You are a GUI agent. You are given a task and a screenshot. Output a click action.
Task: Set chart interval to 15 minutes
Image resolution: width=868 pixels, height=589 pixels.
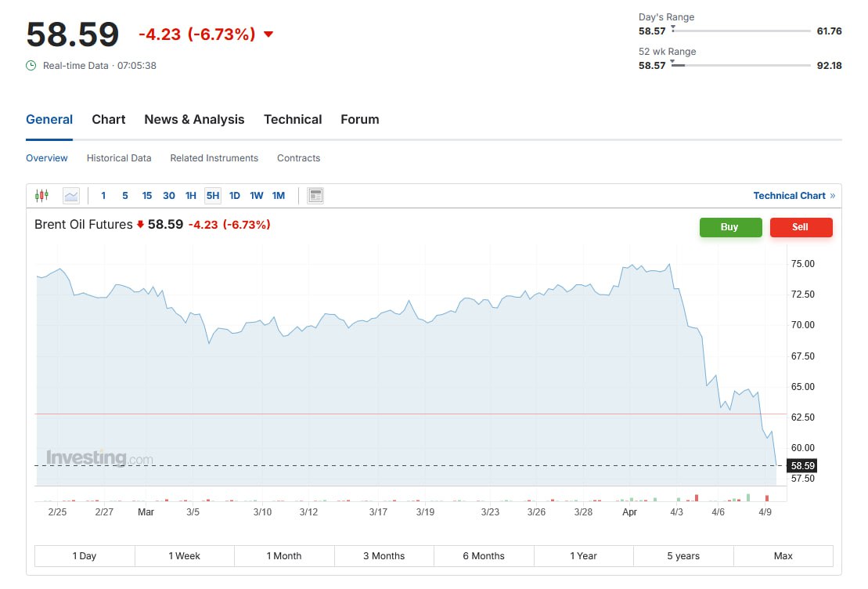pos(146,196)
